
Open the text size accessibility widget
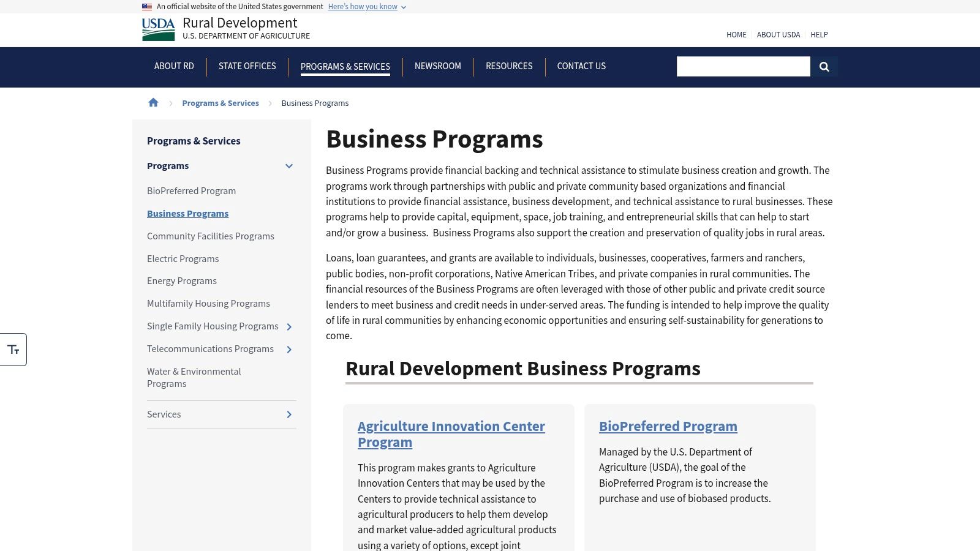[x=13, y=350]
